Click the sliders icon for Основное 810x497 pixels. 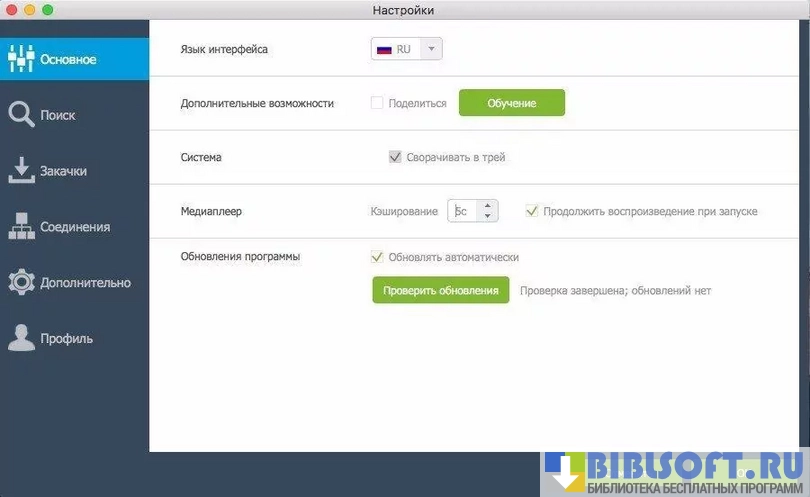coord(21,59)
